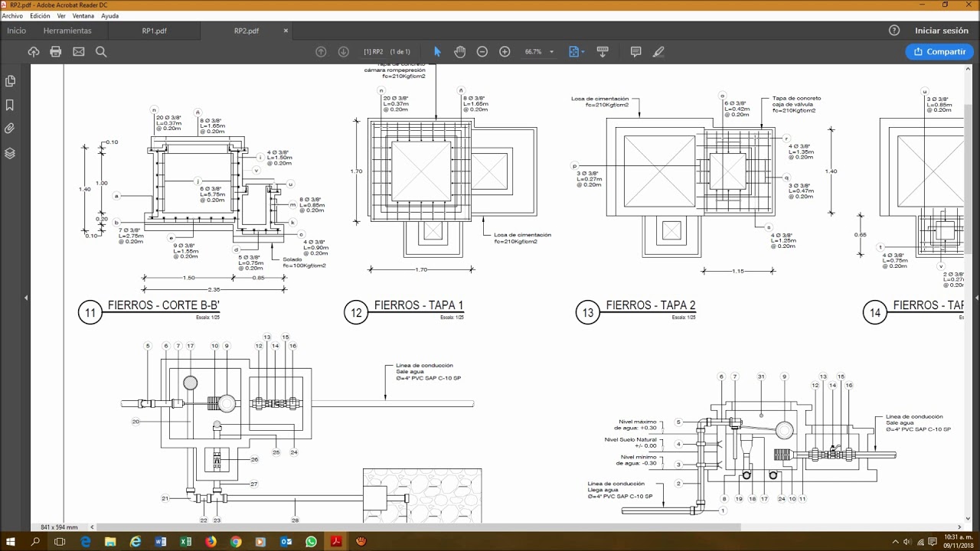980x551 pixels.
Task: Click the zoom out minus icon
Action: coord(482,51)
